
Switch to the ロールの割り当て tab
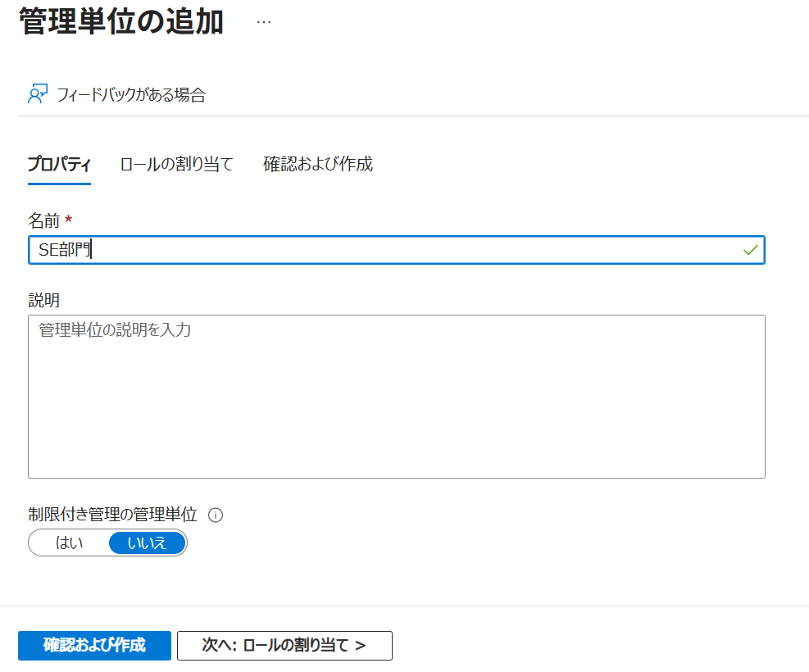[x=176, y=164]
